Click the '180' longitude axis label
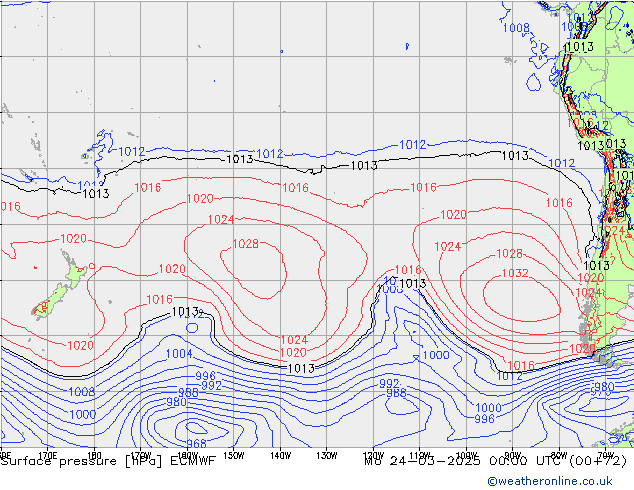 coord(94,454)
